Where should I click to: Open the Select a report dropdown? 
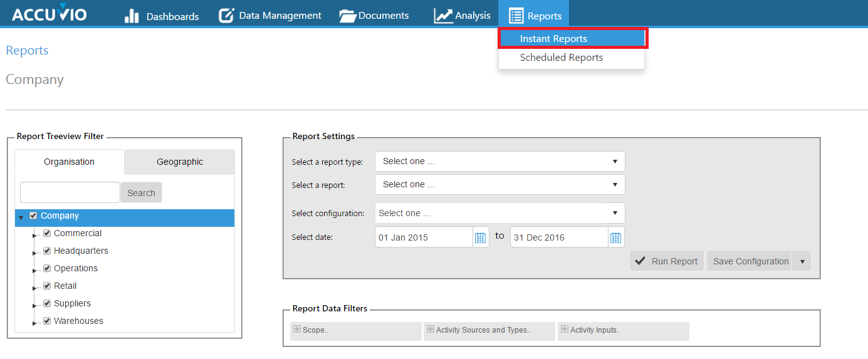pyautogui.click(x=500, y=184)
